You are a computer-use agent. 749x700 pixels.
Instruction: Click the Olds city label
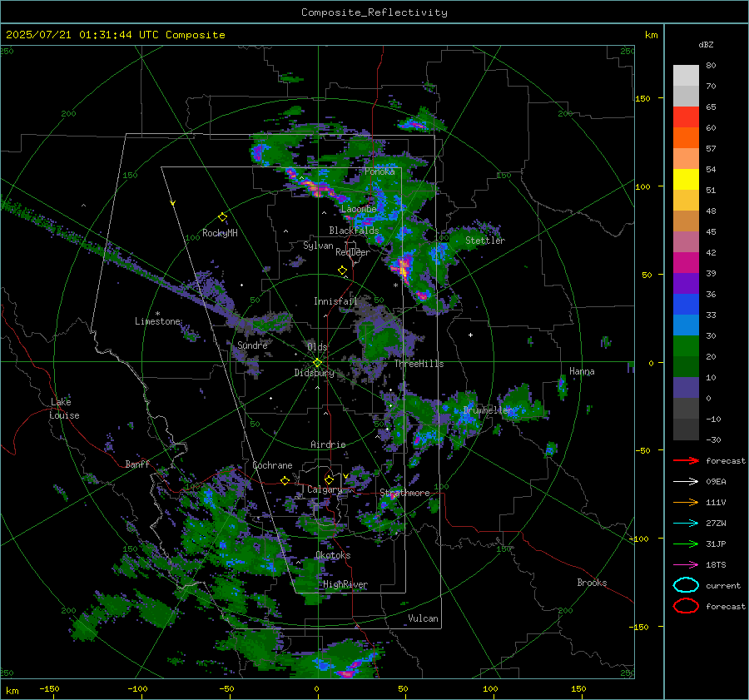point(317,346)
